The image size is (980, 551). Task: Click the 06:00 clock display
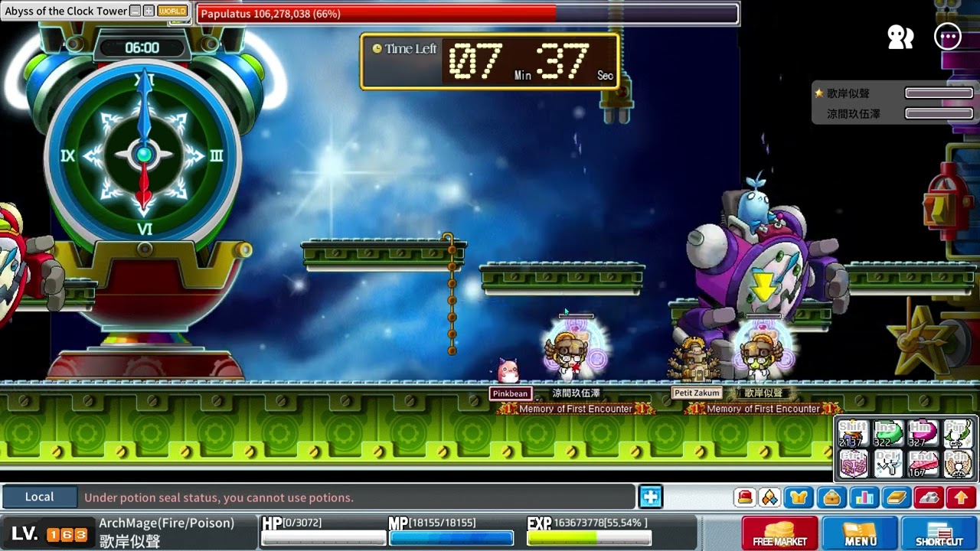pos(142,47)
